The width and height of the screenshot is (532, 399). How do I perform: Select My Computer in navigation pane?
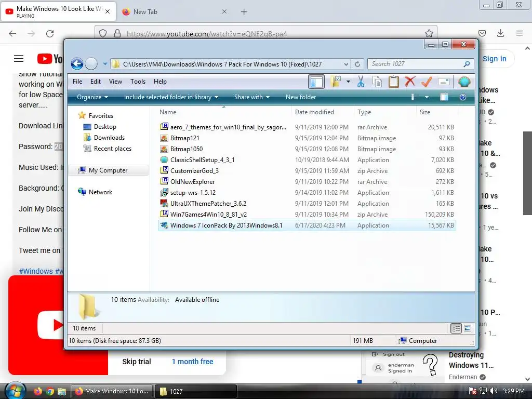click(x=108, y=170)
